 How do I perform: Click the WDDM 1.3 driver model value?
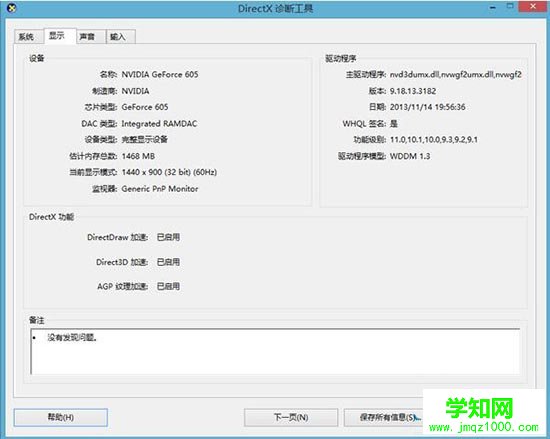pos(410,156)
